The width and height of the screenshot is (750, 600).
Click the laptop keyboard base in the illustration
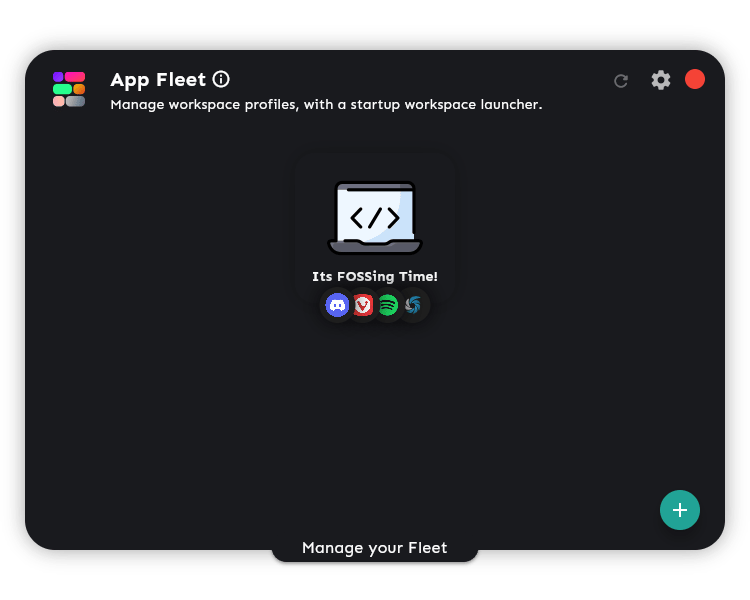click(x=375, y=247)
